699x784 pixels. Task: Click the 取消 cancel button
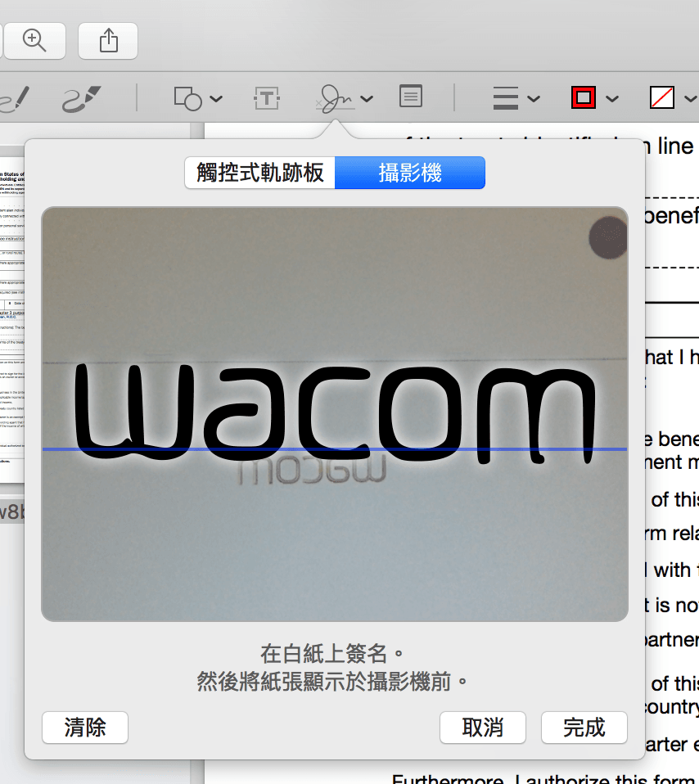click(x=482, y=728)
